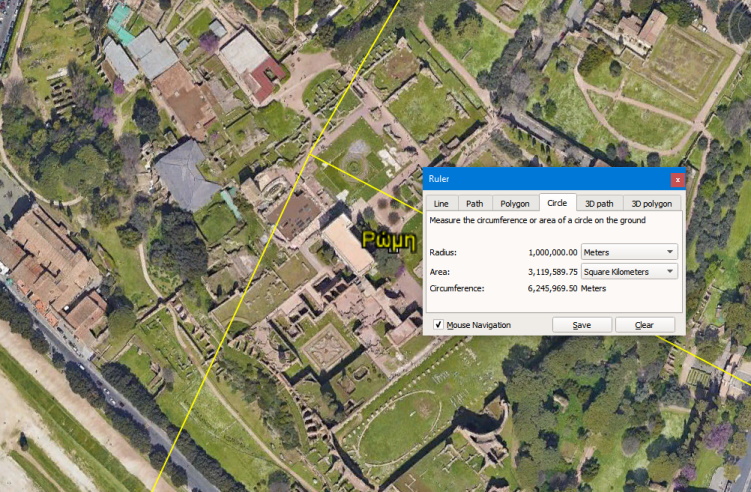Click the area value 3,119,589.75
The width and height of the screenshot is (751, 492).
coord(553,272)
